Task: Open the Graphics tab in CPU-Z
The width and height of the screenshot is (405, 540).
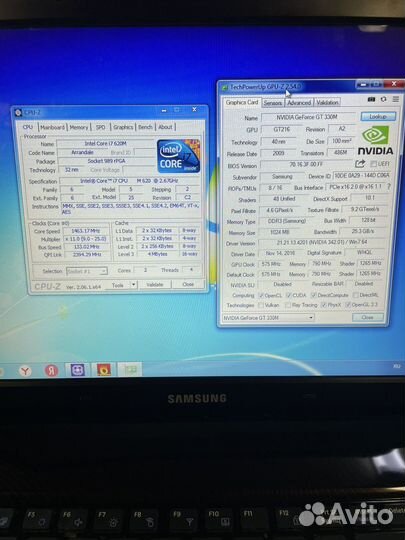Action: (123, 127)
